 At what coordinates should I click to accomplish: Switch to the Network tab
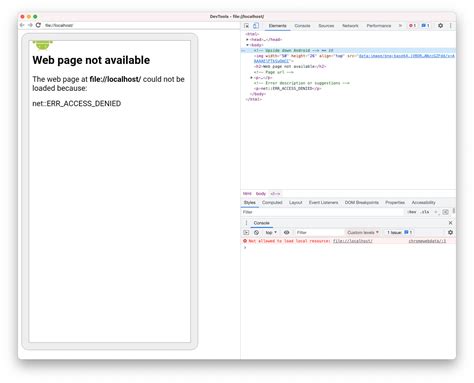click(x=350, y=26)
